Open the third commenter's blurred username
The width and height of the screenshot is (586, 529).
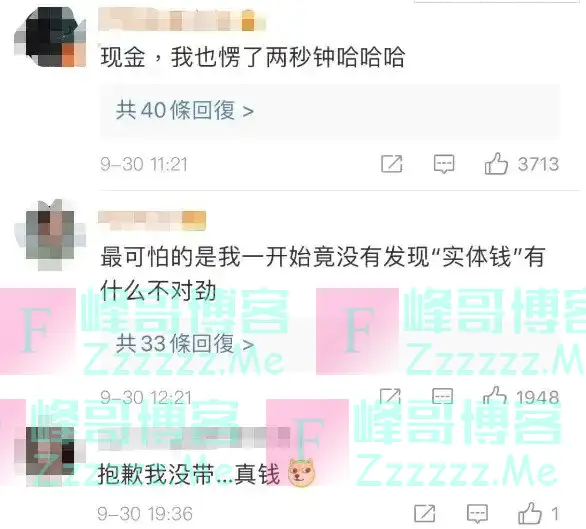click(x=194, y=438)
